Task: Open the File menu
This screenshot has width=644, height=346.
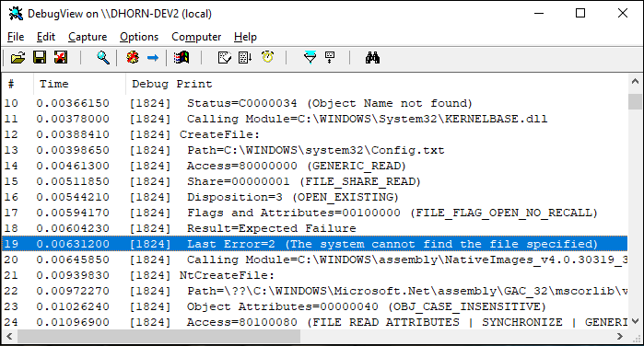Action: pos(16,37)
